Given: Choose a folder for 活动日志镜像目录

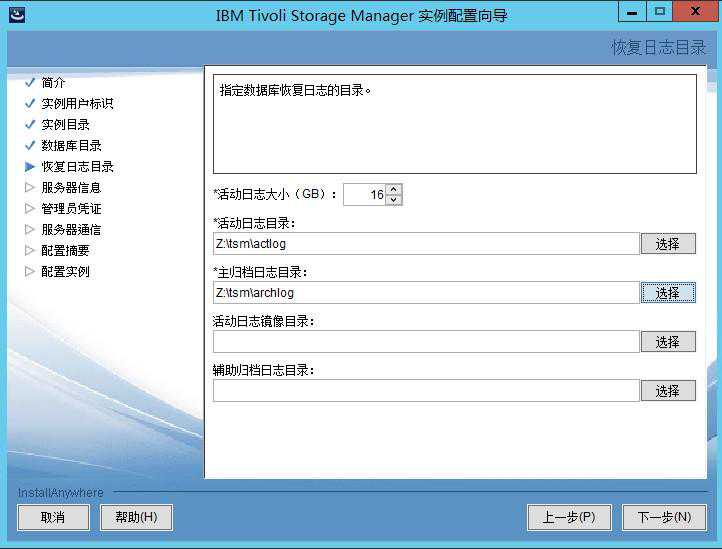Looking at the screenshot, I should [667, 341].
